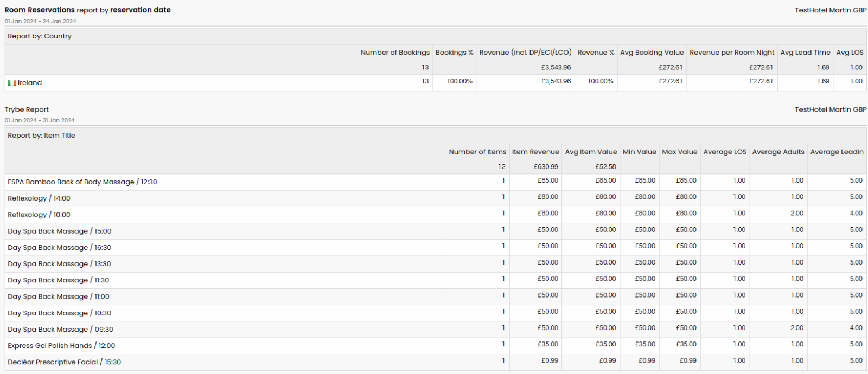Click the Reflexology / 10:00 row title
868x374 pixels.
39,215
